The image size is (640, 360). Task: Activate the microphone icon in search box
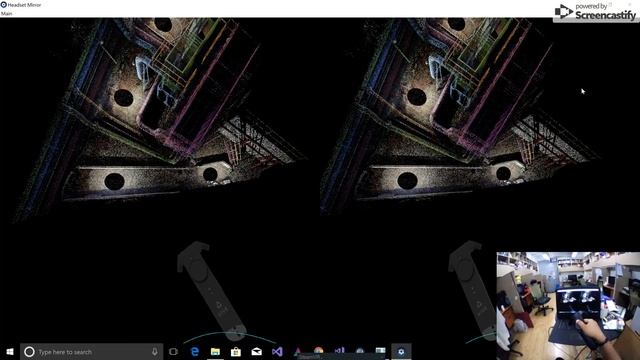point(155,351)
